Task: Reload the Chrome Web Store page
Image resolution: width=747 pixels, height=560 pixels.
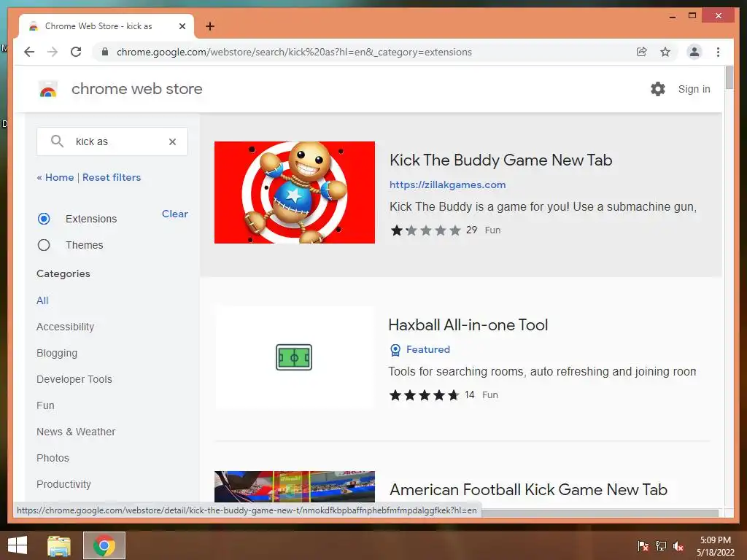Action: point(76,52)
